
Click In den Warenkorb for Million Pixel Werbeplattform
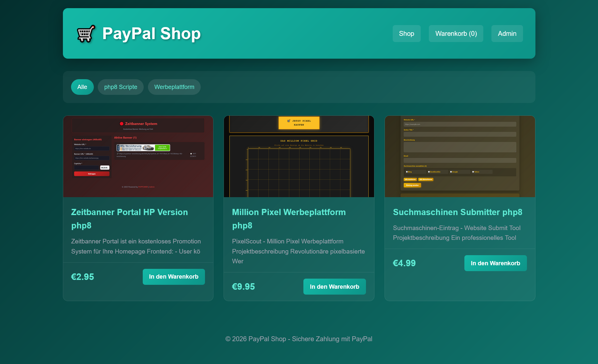[x=334, y=286]
